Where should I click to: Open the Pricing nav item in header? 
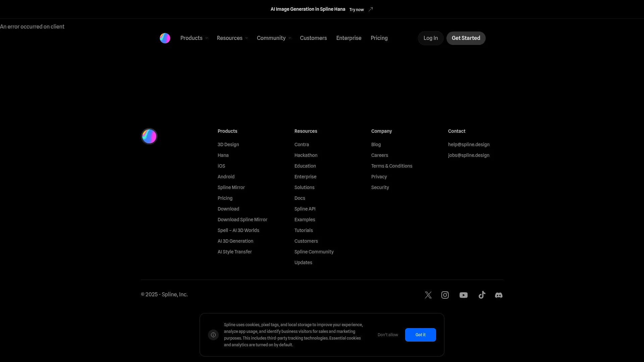tap(379, 38)
